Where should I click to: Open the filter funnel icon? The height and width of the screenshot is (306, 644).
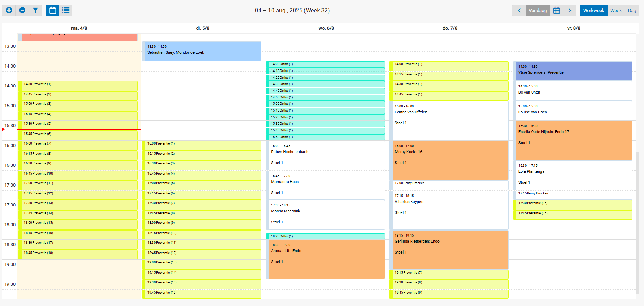point(35,10)
